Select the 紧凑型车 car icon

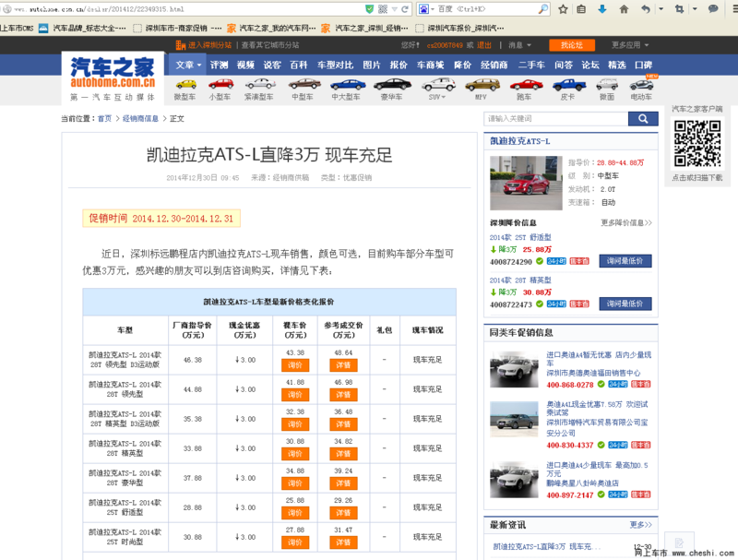pyautogui.click(x=260, y=84)
